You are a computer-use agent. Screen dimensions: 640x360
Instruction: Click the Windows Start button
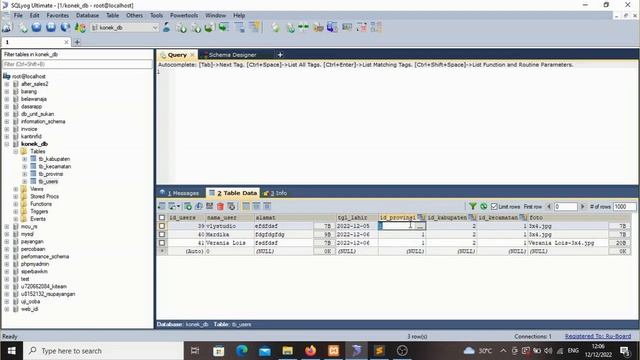[11, 351]
